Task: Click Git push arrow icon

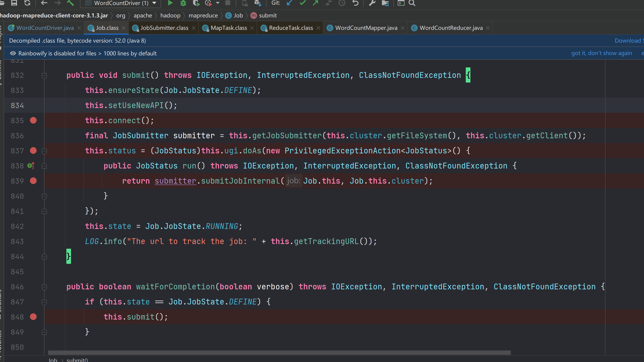Action: (315, 3)
